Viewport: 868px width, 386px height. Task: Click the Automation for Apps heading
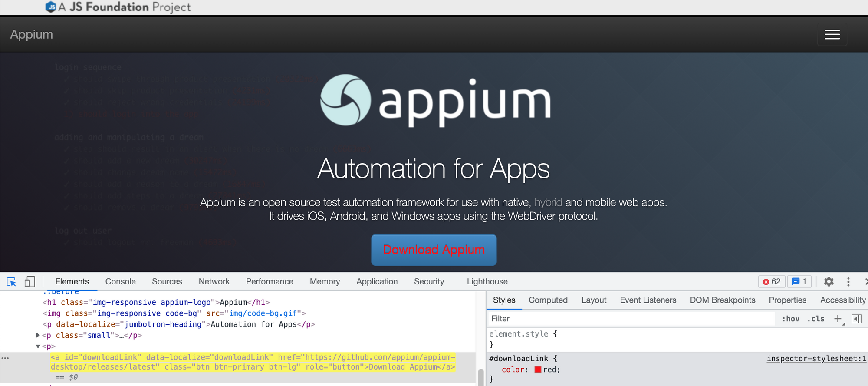(434, 168)
